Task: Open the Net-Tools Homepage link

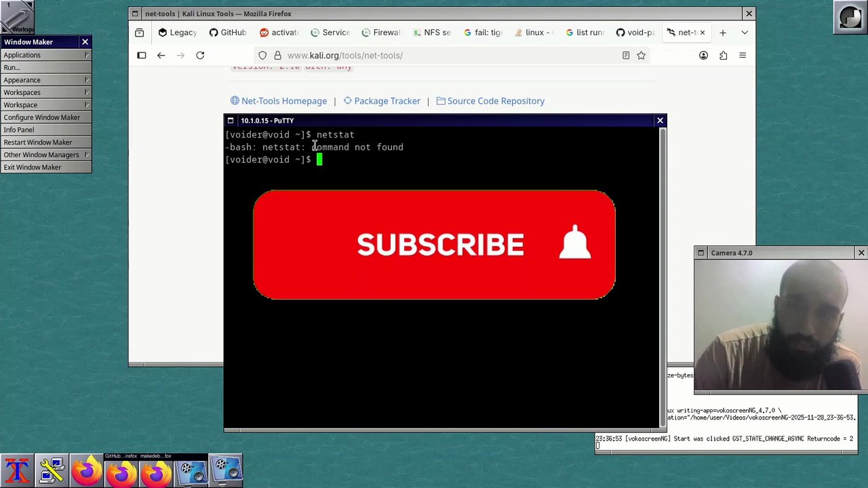Action: [278, 101]
